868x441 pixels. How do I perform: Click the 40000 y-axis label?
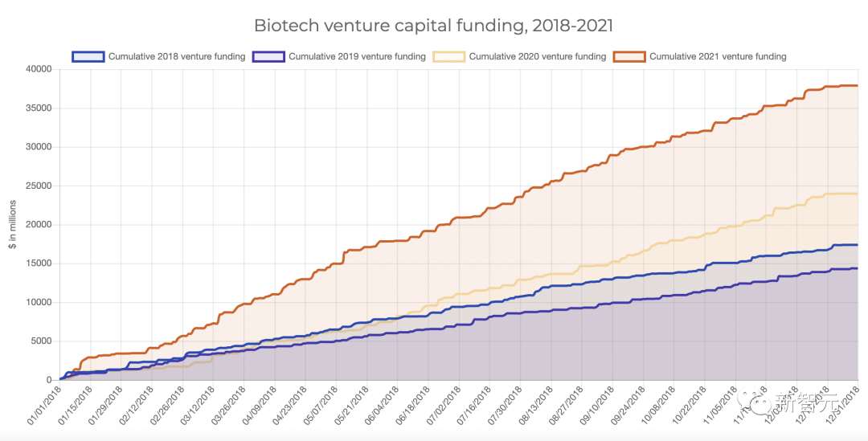click(38, 69)
